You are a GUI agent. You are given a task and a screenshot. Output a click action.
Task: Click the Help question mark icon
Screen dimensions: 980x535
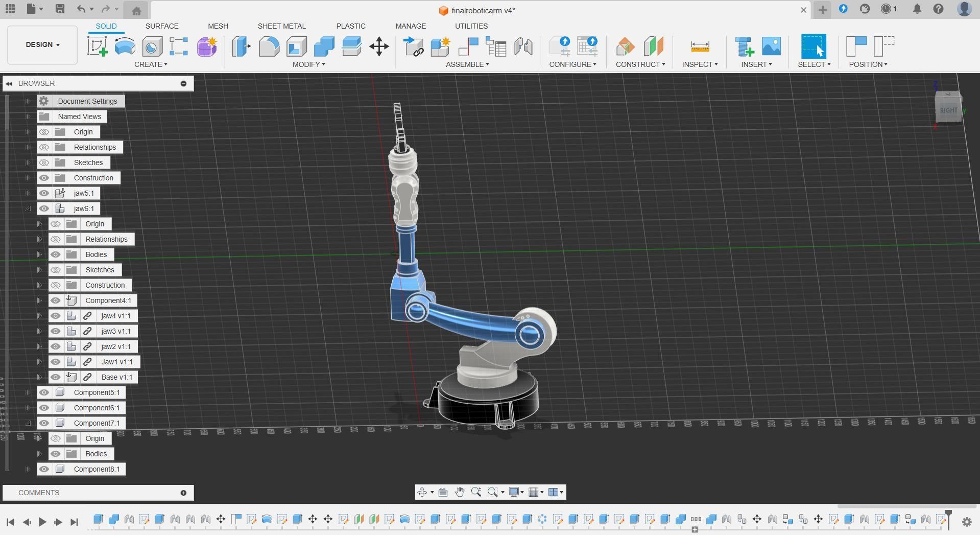click(x=938, y=9)
